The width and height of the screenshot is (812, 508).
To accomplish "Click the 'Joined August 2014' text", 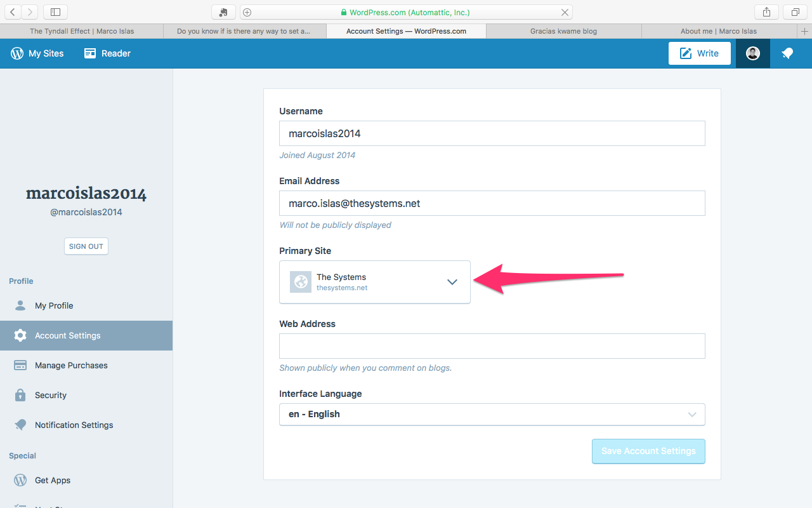I will coord(317,155).
